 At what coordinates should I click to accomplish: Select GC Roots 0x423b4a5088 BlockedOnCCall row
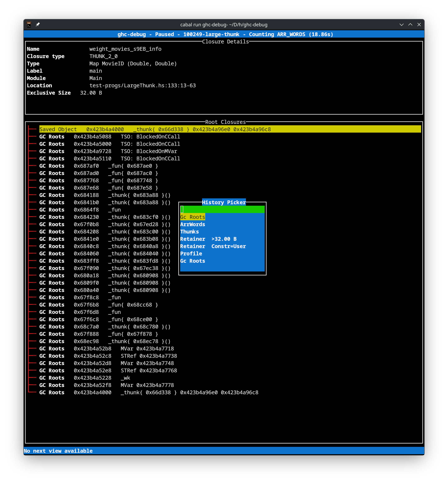[x=110, y=137]
